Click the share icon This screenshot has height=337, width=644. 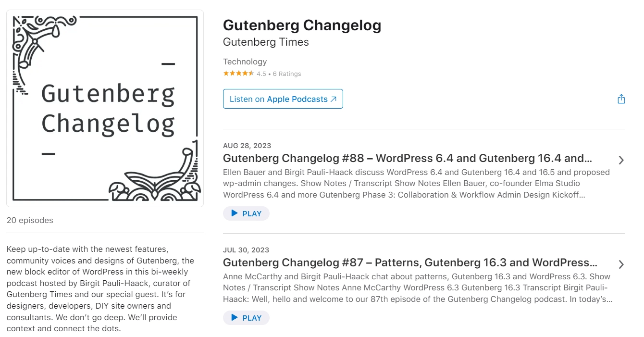(x=621, y=99)
